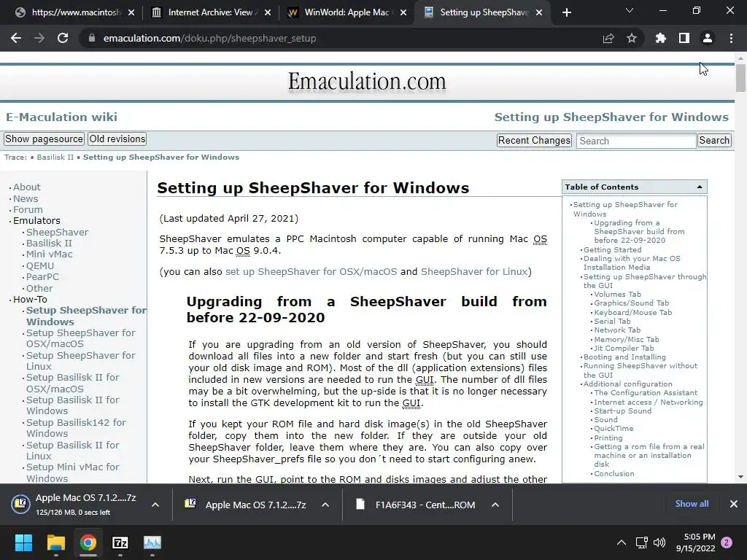Switch to the WinWorld Apple Mac tab
747x560 pixels.
pyautogui.click(x=347, y=12)
